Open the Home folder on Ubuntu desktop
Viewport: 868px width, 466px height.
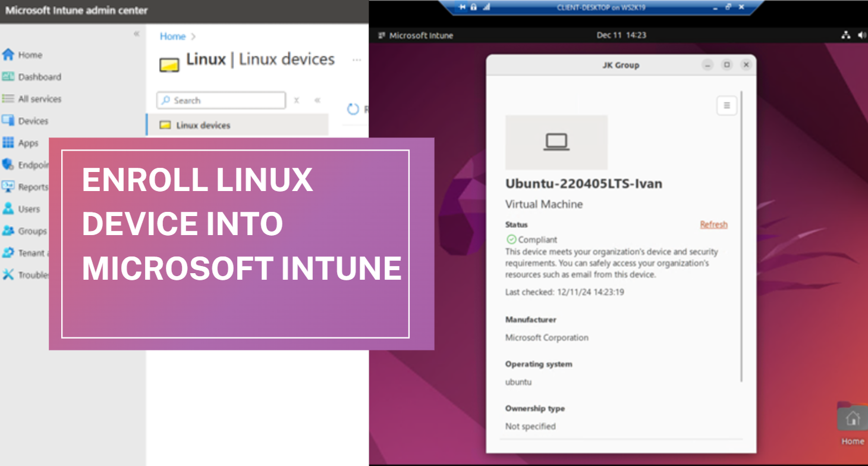(853, 424)
